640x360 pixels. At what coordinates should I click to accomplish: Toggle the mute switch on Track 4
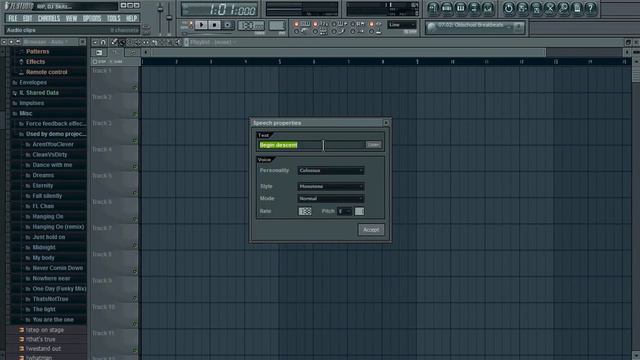[x=134, y=166]
